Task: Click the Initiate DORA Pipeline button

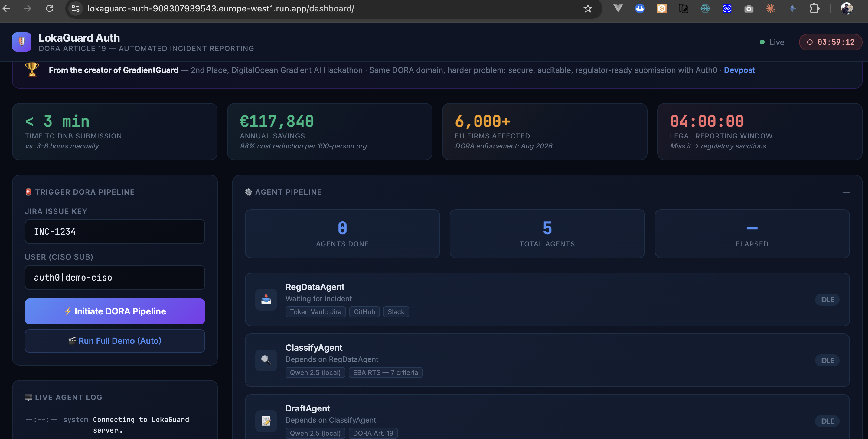Action: [115, 311]
